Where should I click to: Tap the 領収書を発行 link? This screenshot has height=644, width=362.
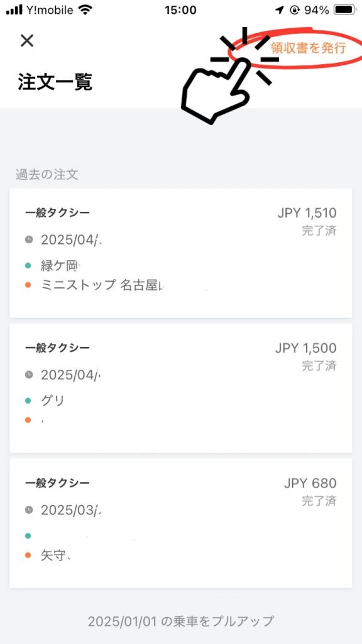[308, 48]
